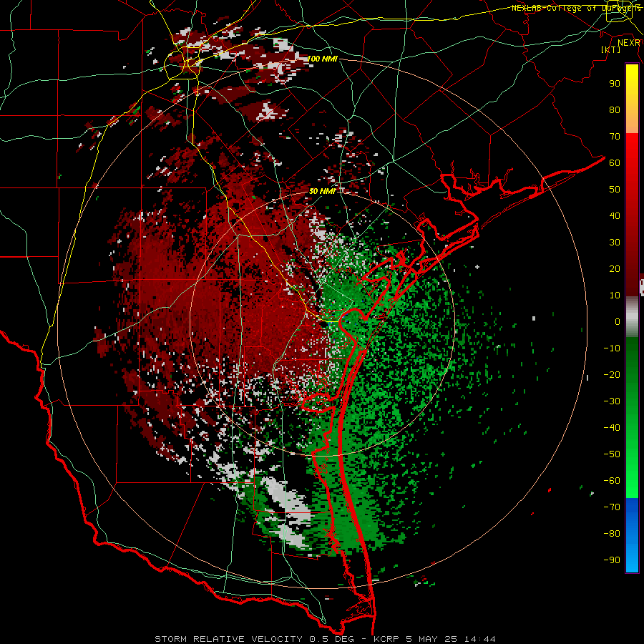Click the -60 value on the velocity scale

612,481
